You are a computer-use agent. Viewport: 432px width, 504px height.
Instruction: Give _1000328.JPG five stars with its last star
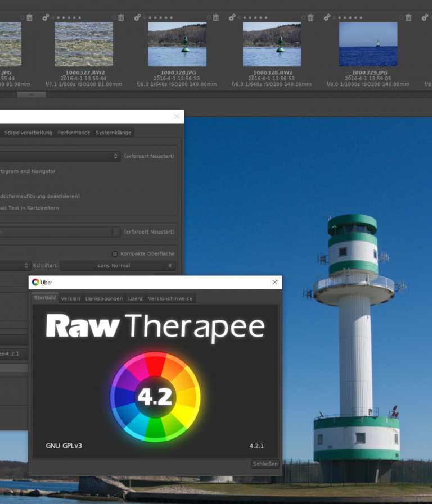tap(171, 17)
